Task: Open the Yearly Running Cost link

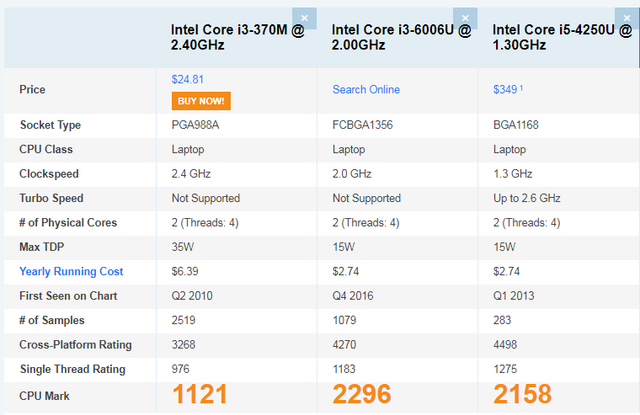Action: pos(71,271)
